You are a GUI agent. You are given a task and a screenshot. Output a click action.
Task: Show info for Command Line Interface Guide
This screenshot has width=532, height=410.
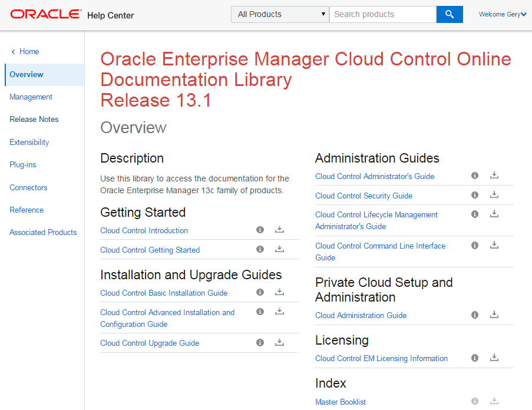pyautogui.click(x=475, y=245)
